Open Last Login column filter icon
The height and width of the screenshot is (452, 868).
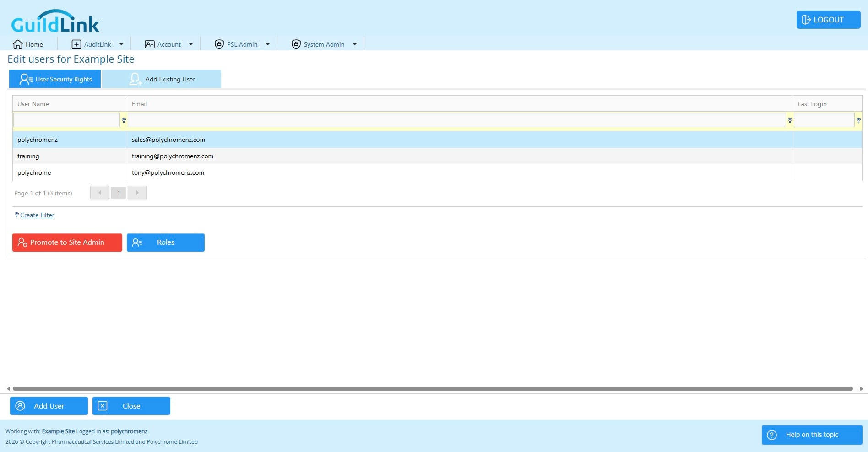click(858, 120)
